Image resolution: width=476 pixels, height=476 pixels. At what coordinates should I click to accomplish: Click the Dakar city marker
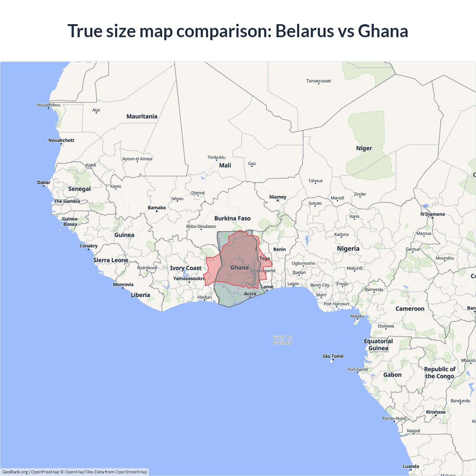point(44,185)
